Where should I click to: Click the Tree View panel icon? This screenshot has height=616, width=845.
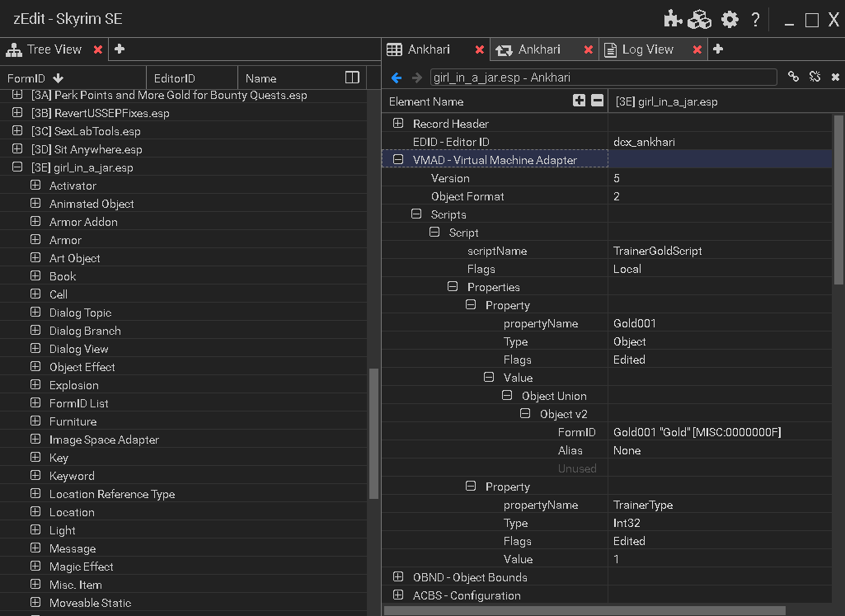click(x=12, y=49)
